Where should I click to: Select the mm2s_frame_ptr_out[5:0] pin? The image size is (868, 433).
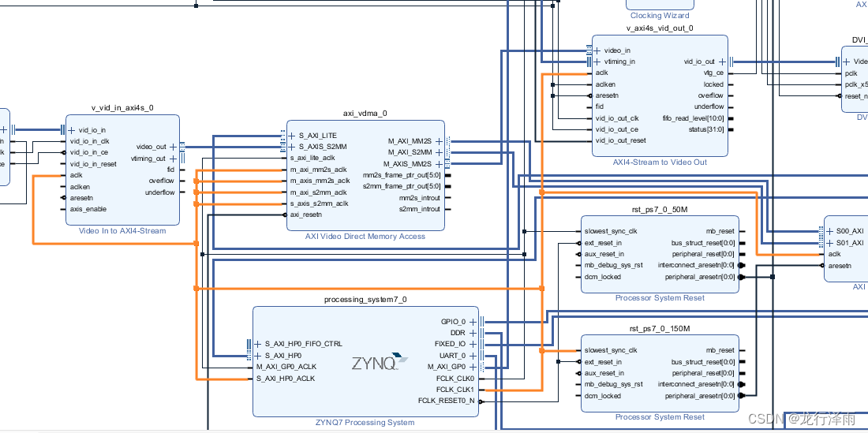click(402, 175)
